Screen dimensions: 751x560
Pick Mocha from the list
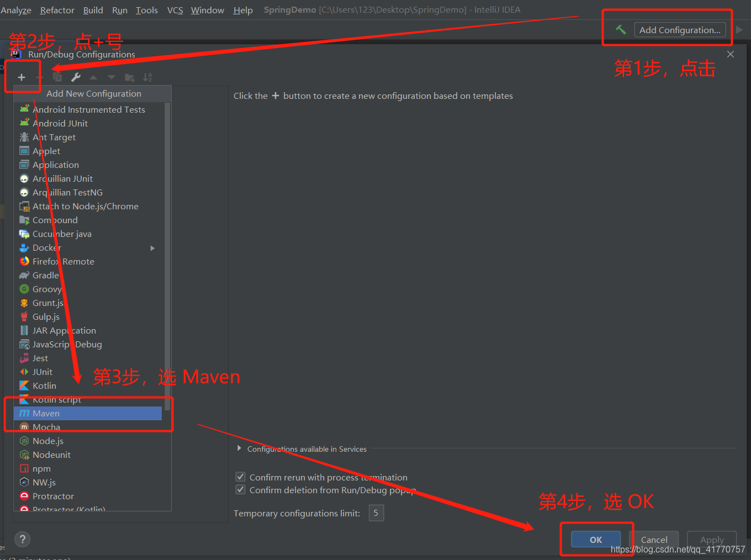pos(88,427)
